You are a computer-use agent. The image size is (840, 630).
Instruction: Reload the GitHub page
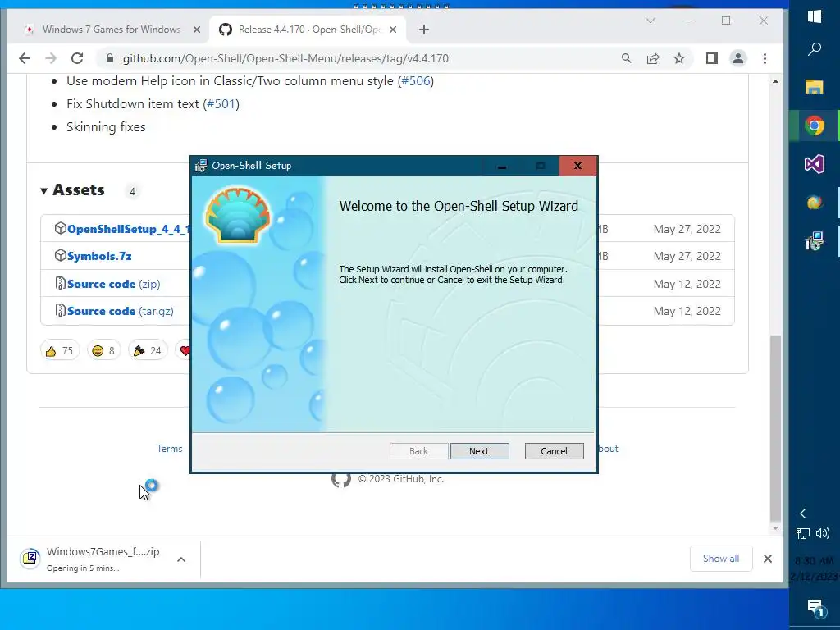point(77,58)
